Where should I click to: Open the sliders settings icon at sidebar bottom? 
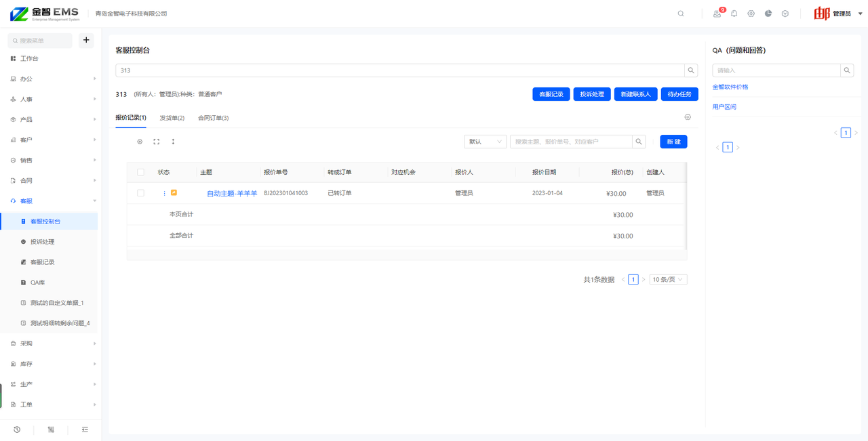coord(51,429)
